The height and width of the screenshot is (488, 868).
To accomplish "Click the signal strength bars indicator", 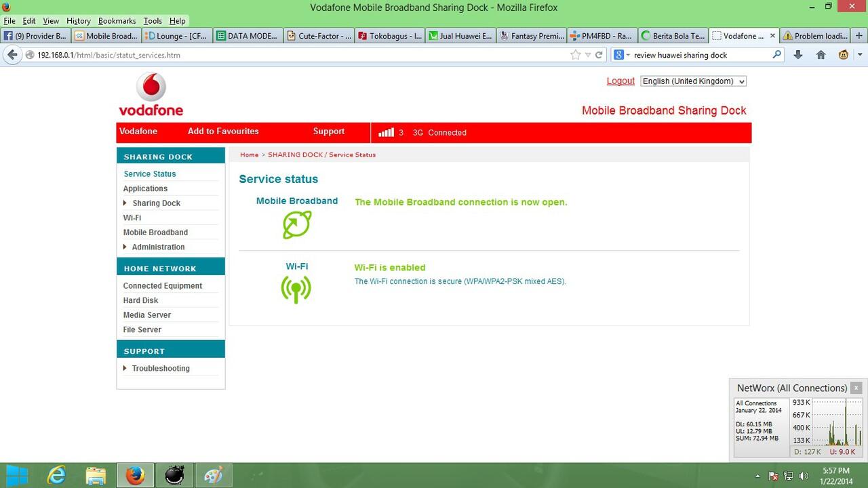I will click(386, 132).
